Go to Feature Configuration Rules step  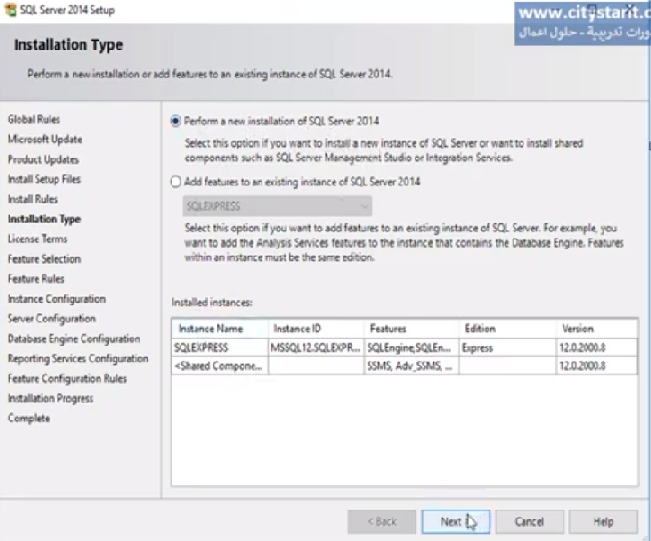pos(67,379)
